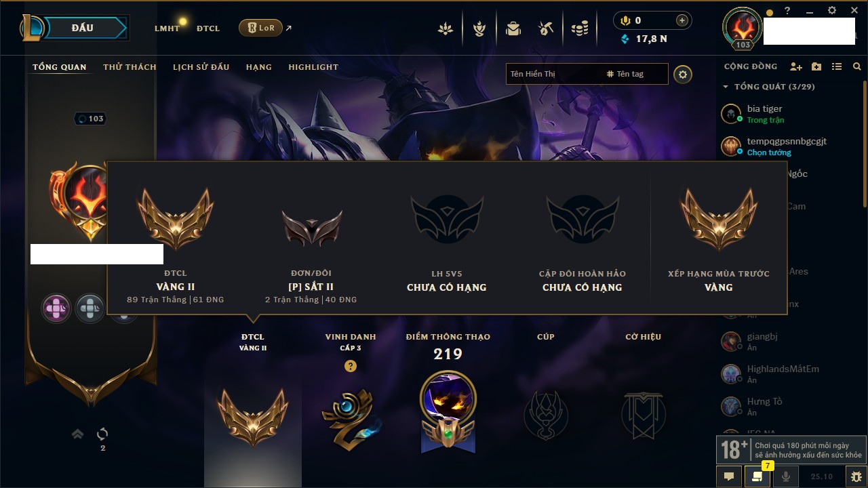Open the missions panel with badge 7
Image resolution: width=868 pixels, height=488 pixels.
[x=757, y=476]
